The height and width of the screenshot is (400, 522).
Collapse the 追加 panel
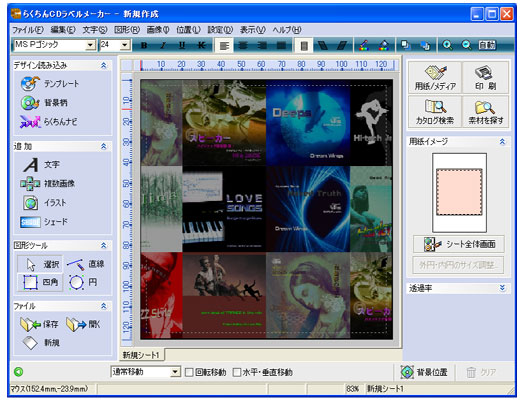[x=104, y=146]
